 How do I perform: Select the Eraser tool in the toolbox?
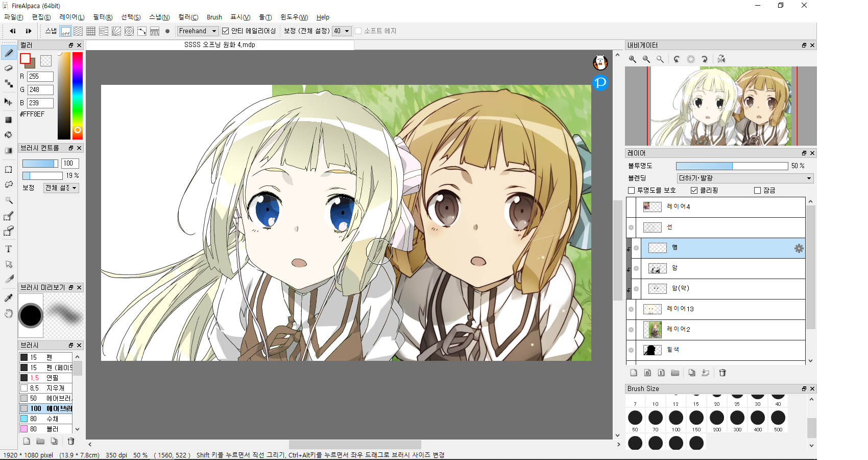8,68
